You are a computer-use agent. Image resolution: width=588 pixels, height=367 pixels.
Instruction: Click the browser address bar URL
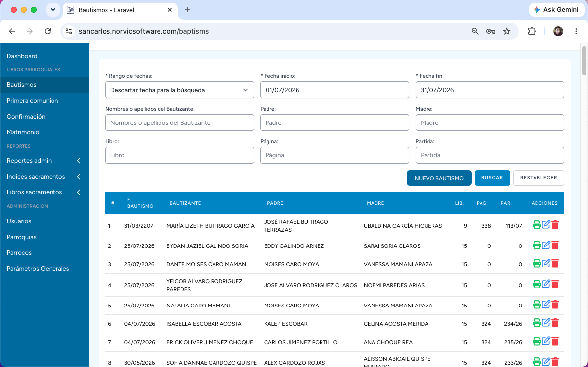pos(144,31)
